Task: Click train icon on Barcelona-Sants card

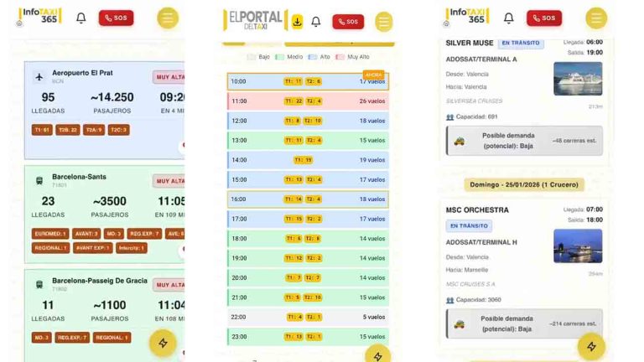Action: (39, 181)
